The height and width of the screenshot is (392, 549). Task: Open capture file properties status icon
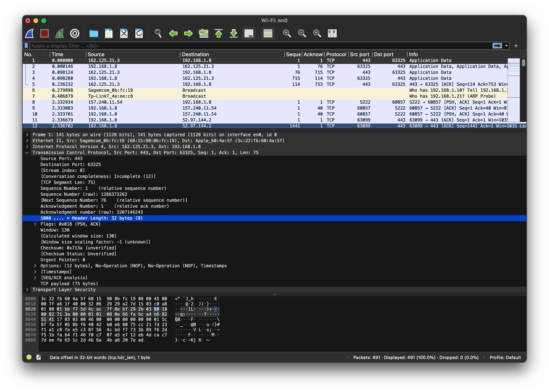click(39, 357)
